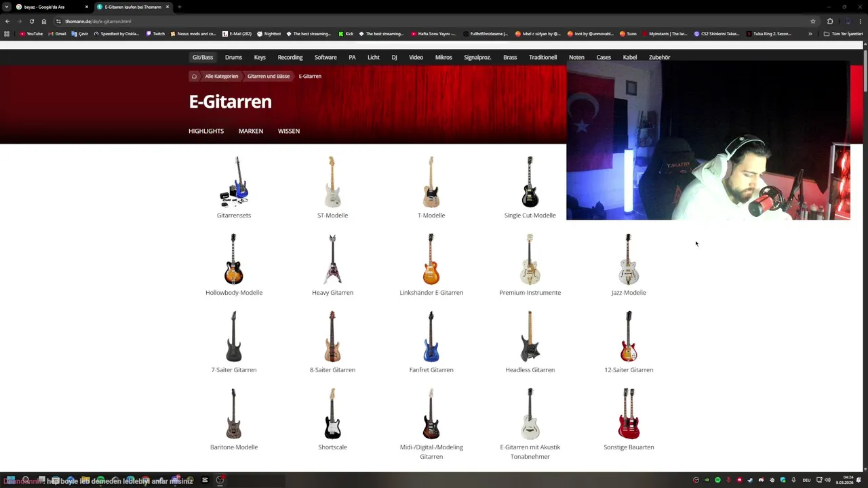
Task: Open the 8-Saiter Gitarren image
Action: point(332,336)
